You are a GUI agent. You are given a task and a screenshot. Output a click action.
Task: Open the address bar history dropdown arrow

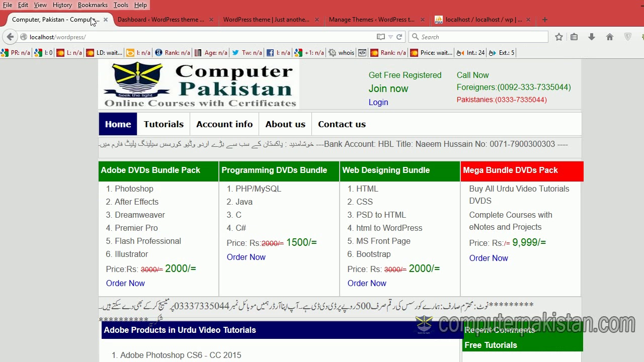pos(390,37)
